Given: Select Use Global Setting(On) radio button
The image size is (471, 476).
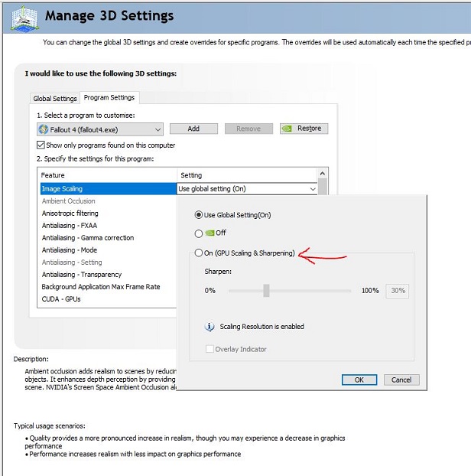Looking at the screenshot, I should 199,215.
